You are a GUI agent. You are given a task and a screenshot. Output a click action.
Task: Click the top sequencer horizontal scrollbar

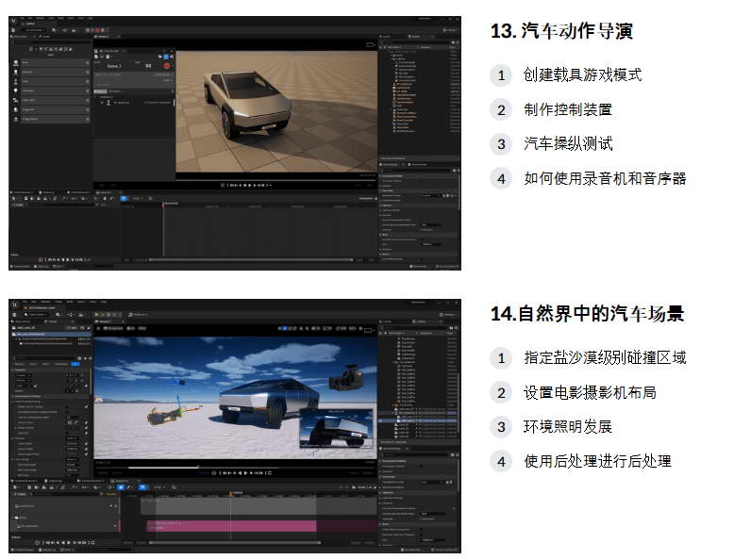[250, 259]
